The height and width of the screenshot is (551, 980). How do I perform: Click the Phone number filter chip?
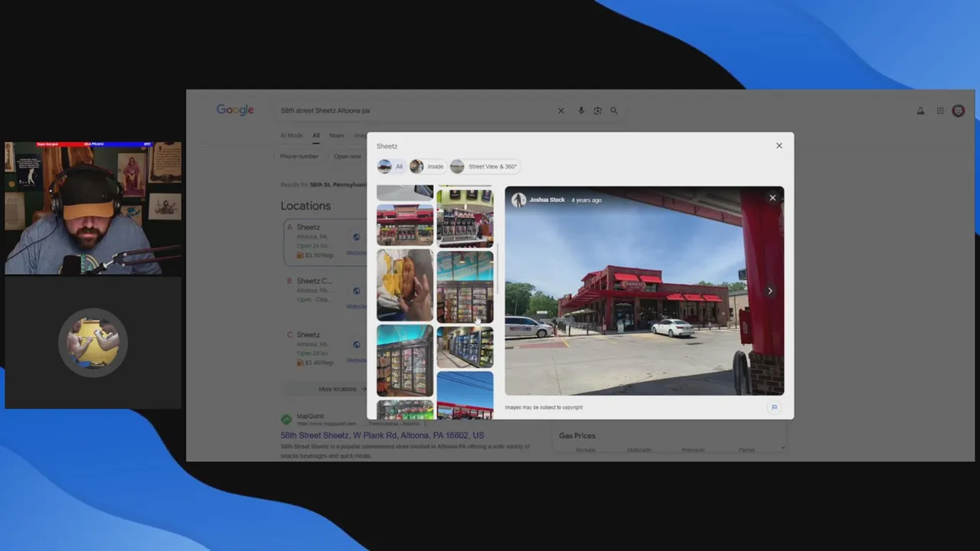click(299, 156)
